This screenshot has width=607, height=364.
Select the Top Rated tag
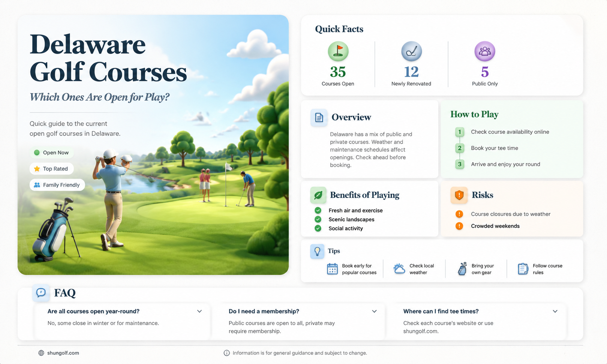[x=51, y=169]
